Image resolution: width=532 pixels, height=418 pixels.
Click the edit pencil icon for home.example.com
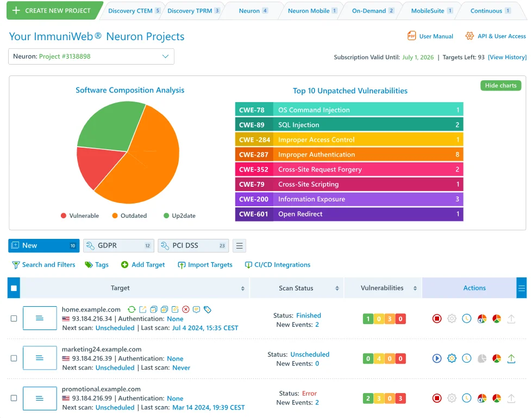pyautogui.click(x=175, y=309)
